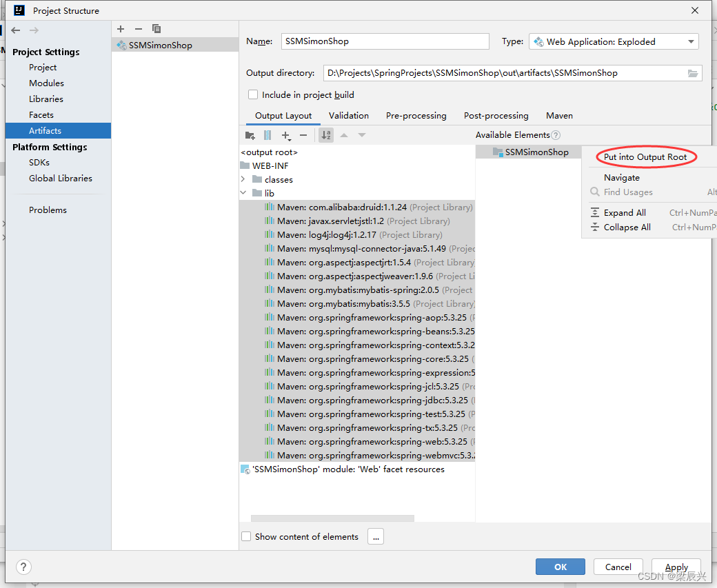Click the ellipsis button beside Show content
Image resolution: width=717 pixels, height=588 pixels.
[x=376, y=537]
